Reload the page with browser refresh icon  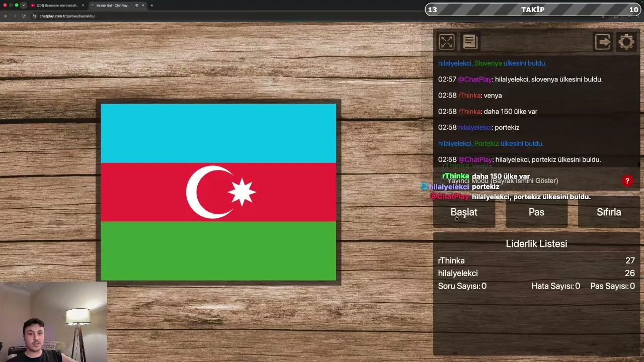[24, 16]
